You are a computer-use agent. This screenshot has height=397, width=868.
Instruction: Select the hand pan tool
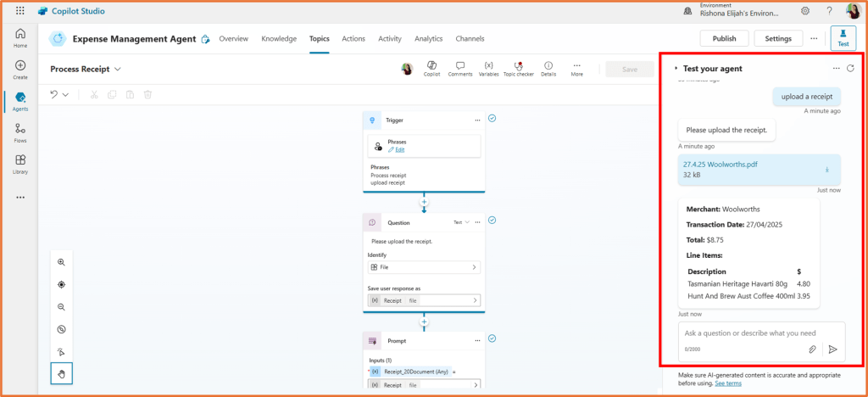(62, 373)
